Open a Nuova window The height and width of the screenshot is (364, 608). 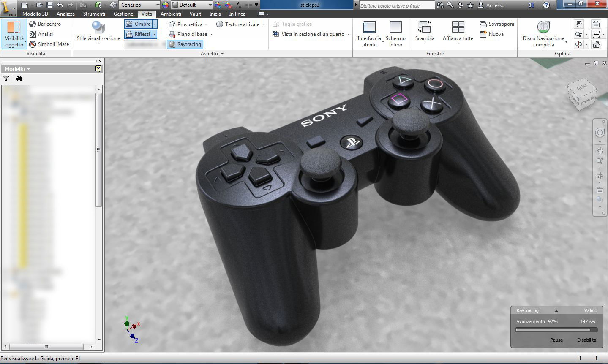(x=491, y=34)
